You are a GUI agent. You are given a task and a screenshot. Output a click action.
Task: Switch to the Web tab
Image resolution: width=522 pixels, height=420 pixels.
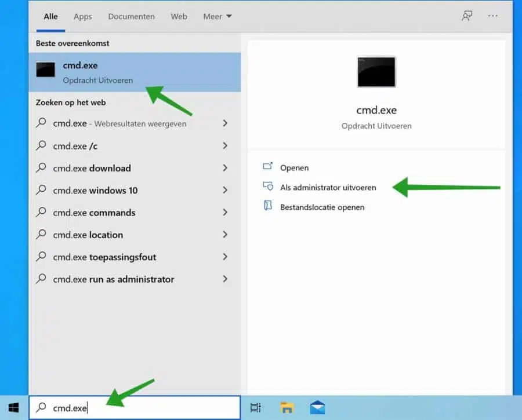click(x=179, y=16)
